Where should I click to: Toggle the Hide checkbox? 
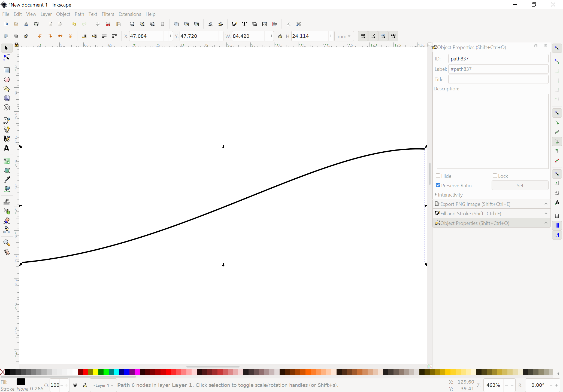point(438,176)
